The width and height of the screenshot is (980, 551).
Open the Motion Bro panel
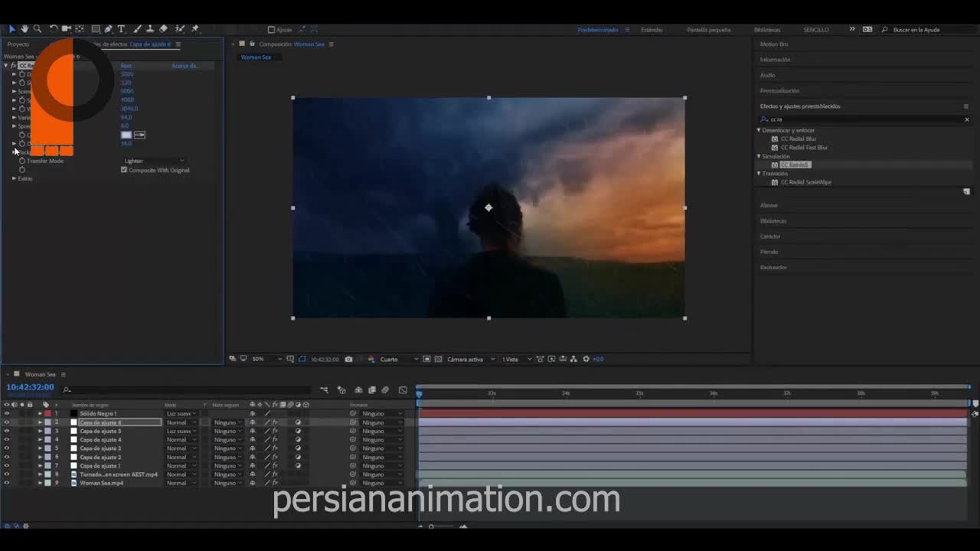(x=774, y=44)
